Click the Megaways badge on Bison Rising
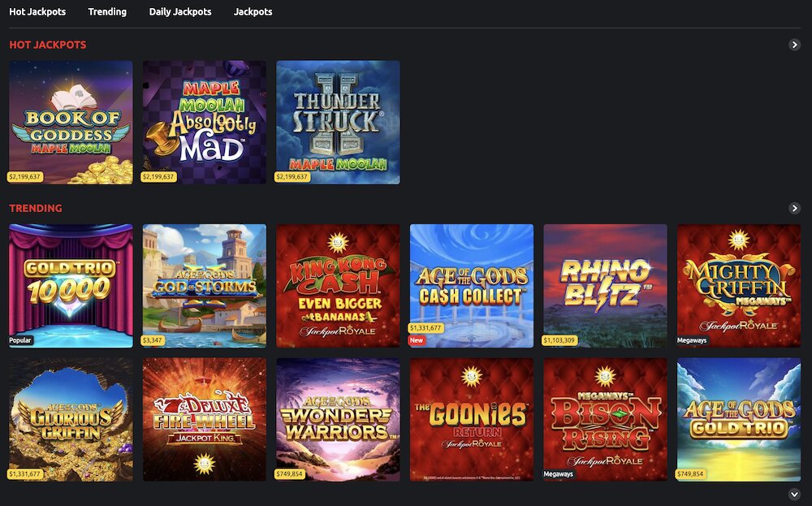This screenshot has width=812, height=506. 559,474
